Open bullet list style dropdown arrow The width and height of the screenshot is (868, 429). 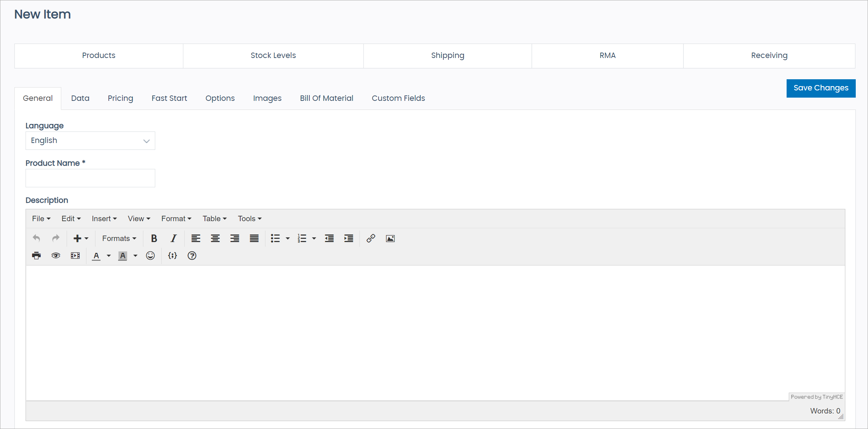[287, 238]
